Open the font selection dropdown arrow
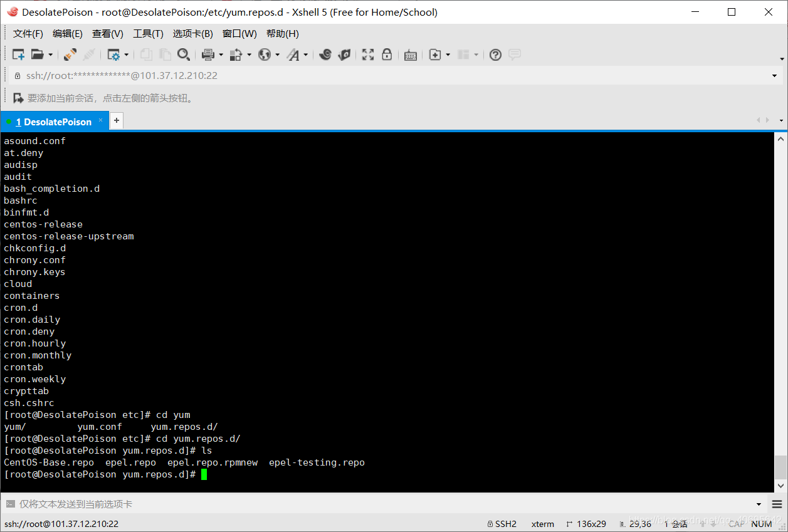 307,55
